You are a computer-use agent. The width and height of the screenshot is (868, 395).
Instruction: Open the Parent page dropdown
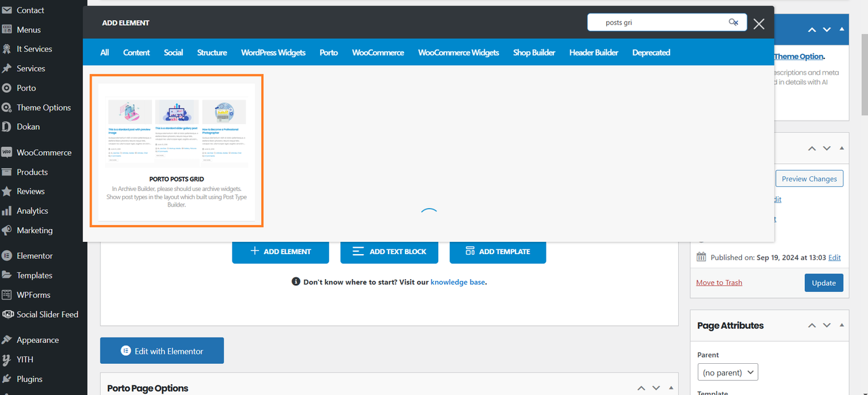point(728,372)
